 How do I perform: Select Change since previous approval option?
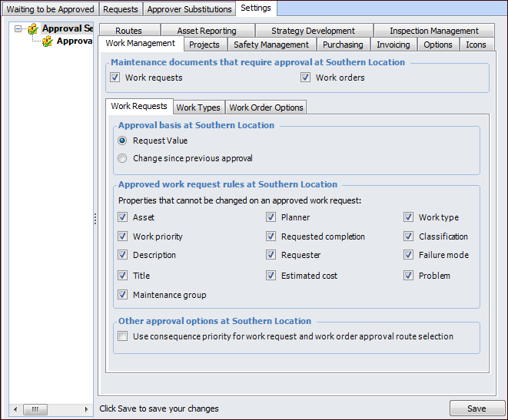tap(122, 159)
